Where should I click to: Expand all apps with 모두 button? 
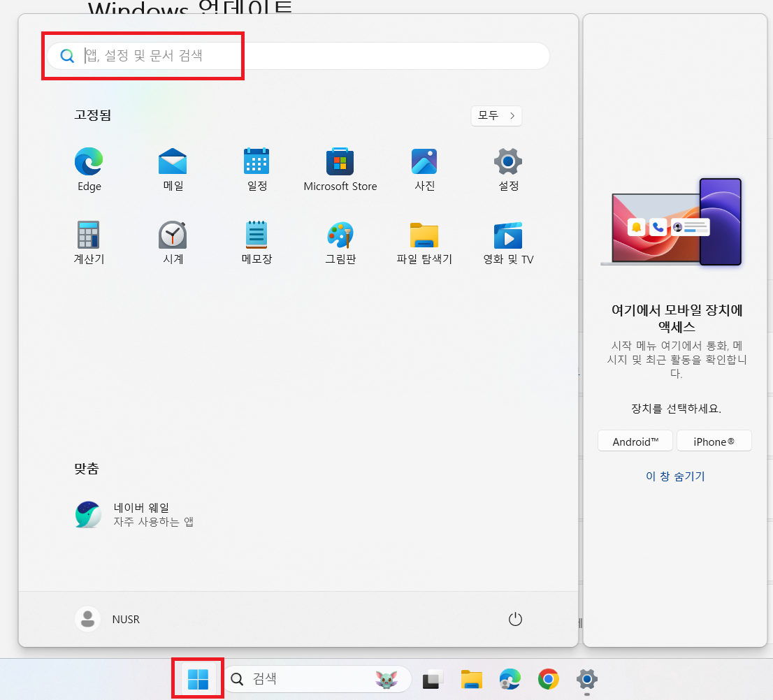coord(496,116)
